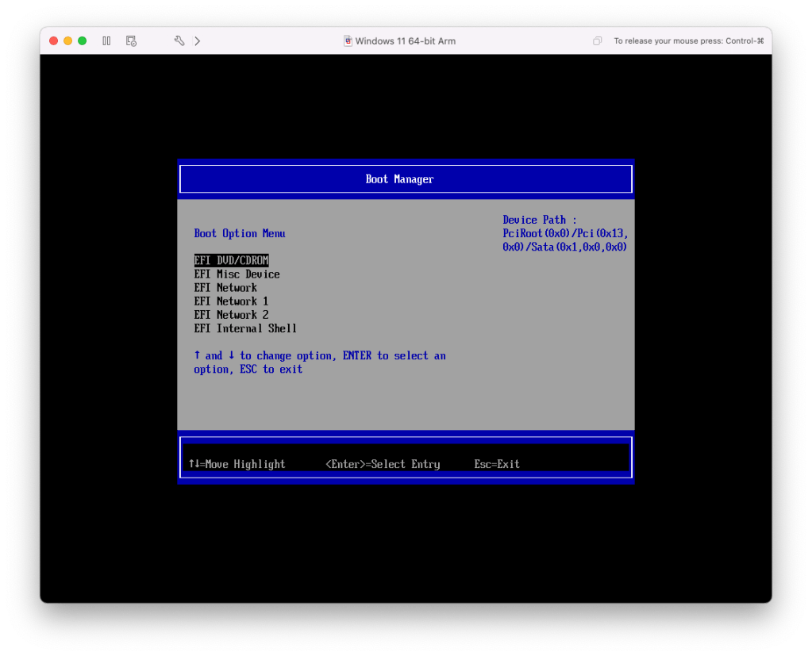Click the VM document icon in title
Viewport: 812px width, 656px height.
(348, 40)
